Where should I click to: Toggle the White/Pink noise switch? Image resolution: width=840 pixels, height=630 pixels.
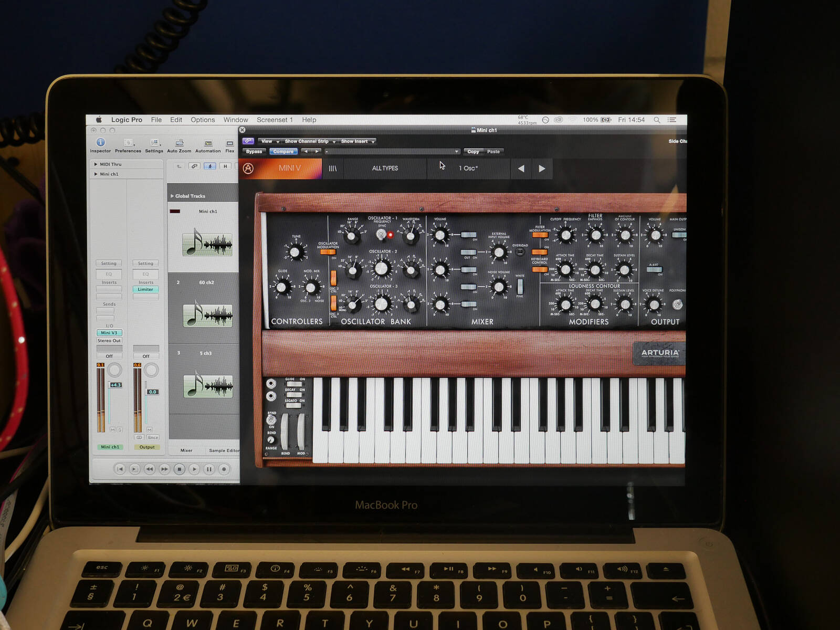pyautogui.click(x=520, y=286)
